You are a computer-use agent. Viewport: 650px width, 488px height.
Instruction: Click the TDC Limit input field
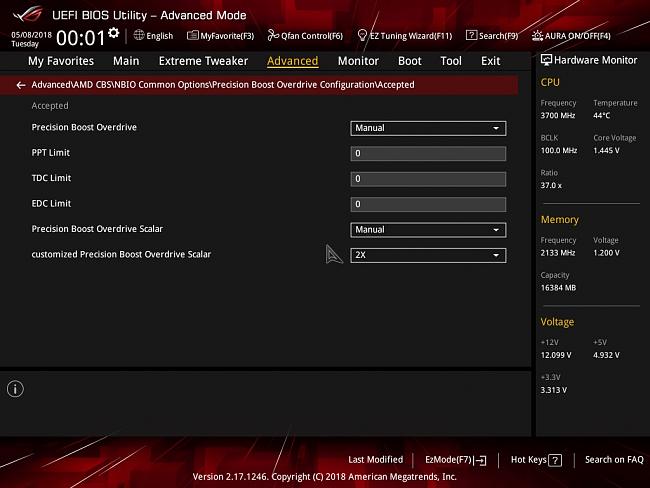tap(428, 179)
